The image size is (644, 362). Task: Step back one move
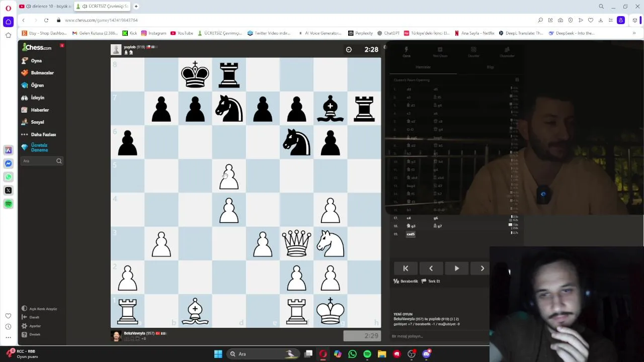[x=431, y=268]
